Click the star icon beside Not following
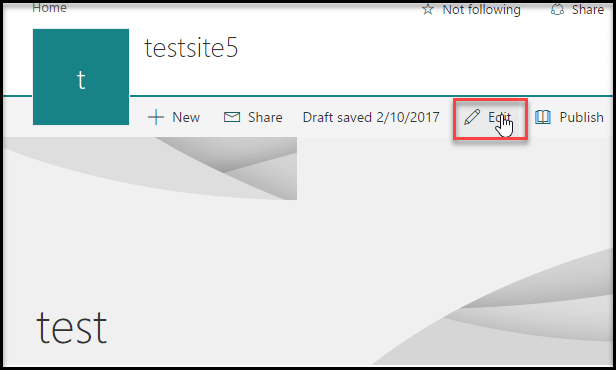The image size is (616, 370). tap(428, 9)
